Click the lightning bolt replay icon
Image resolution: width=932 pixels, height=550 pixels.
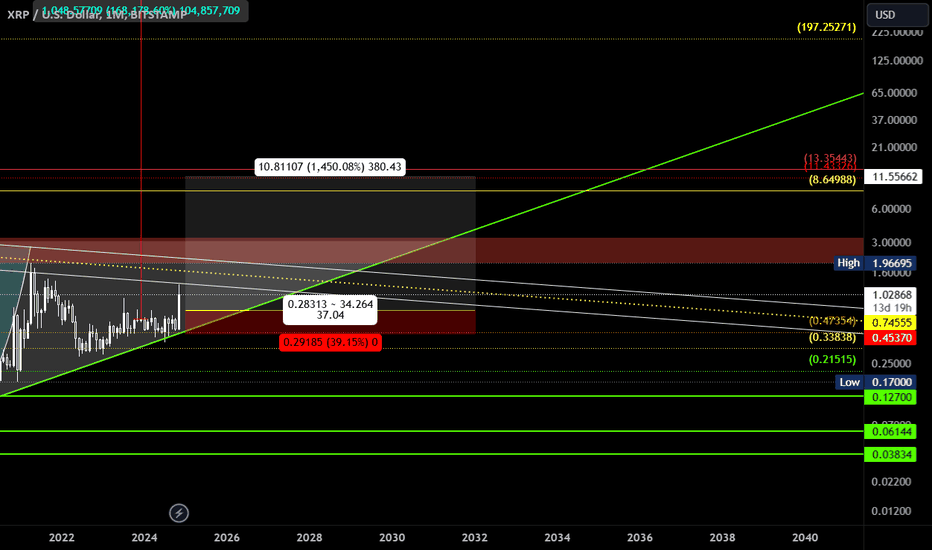pos(179,513)
